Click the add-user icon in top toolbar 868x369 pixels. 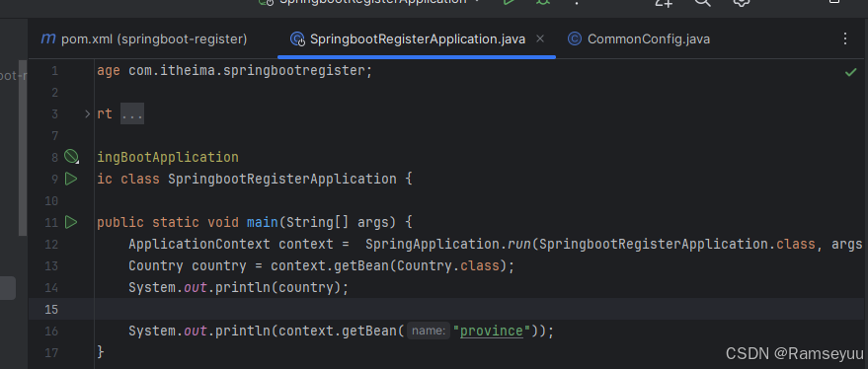click(x=664, y=2)
